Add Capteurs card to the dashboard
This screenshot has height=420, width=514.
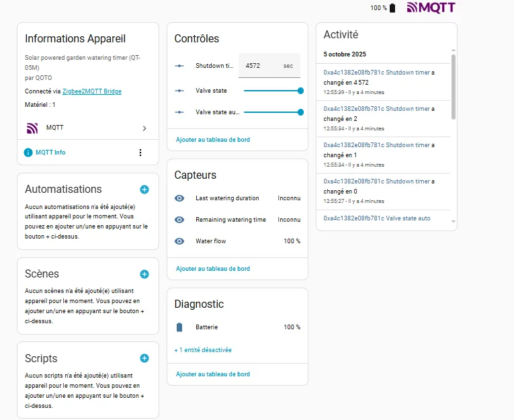(213, 269)
